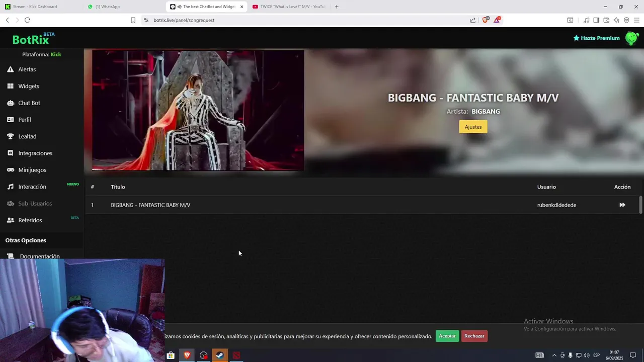Click the tab search icon in the toolbar
This screenshot has height=362, width=644.
point(570,20)
